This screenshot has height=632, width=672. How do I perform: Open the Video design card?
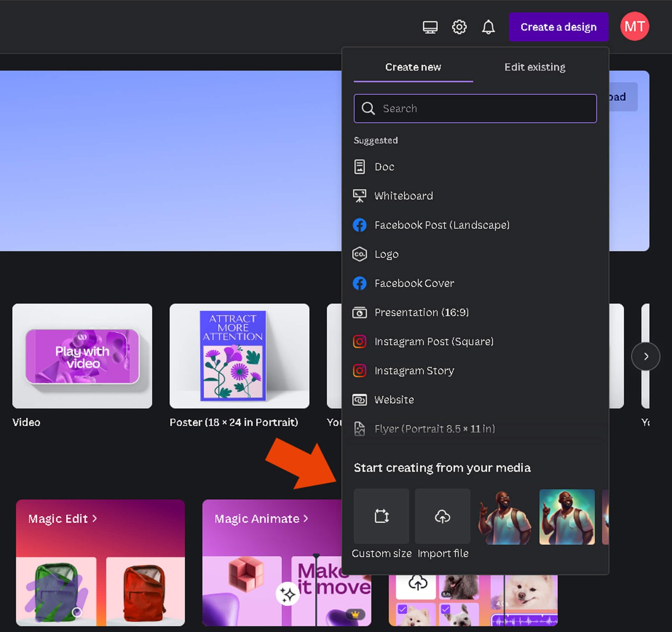click(82, 356)
